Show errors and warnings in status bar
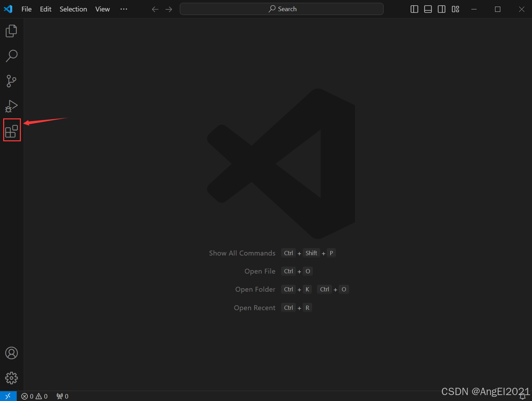The height and width of the screenshot is (401, 532). point(34,396)
